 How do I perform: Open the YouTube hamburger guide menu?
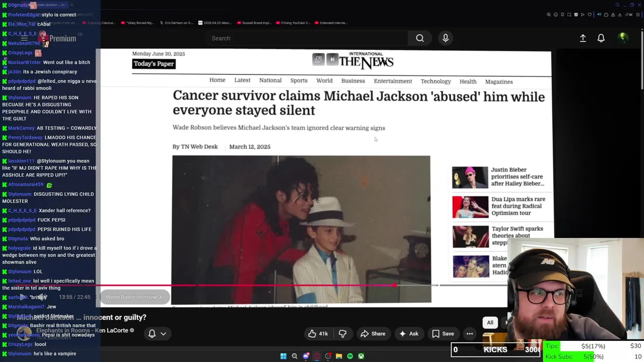pos(24,38)
